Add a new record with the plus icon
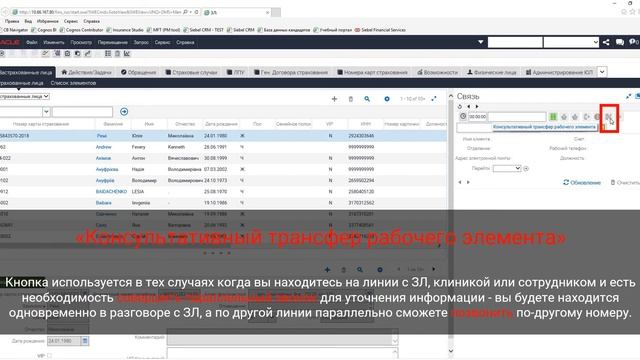 (x=334, y=99)
